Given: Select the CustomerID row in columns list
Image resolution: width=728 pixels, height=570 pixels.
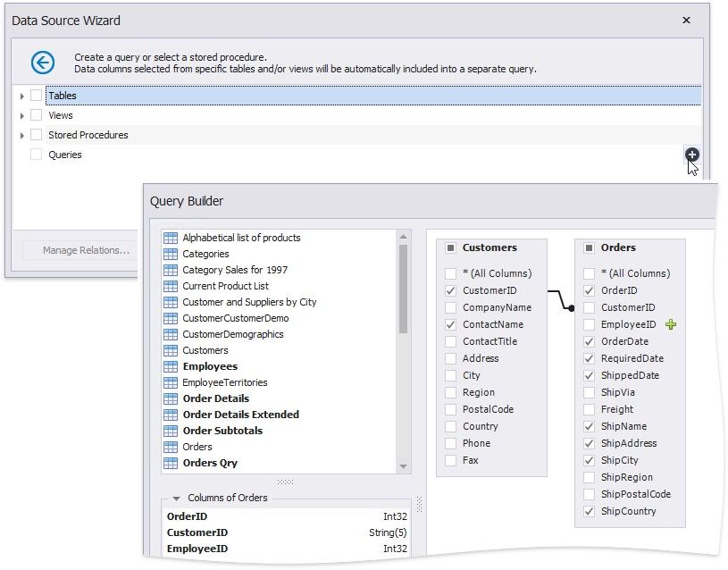Looking at the screenshot, I should click(x=197, y=532).
